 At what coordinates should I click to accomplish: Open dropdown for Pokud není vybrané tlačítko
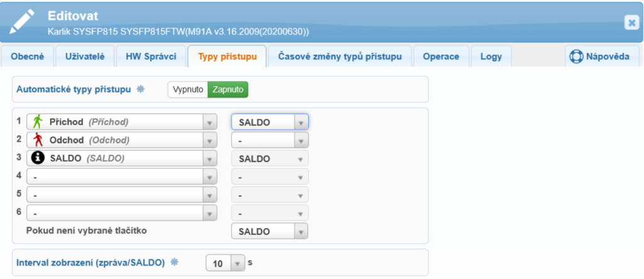point(269,231)
